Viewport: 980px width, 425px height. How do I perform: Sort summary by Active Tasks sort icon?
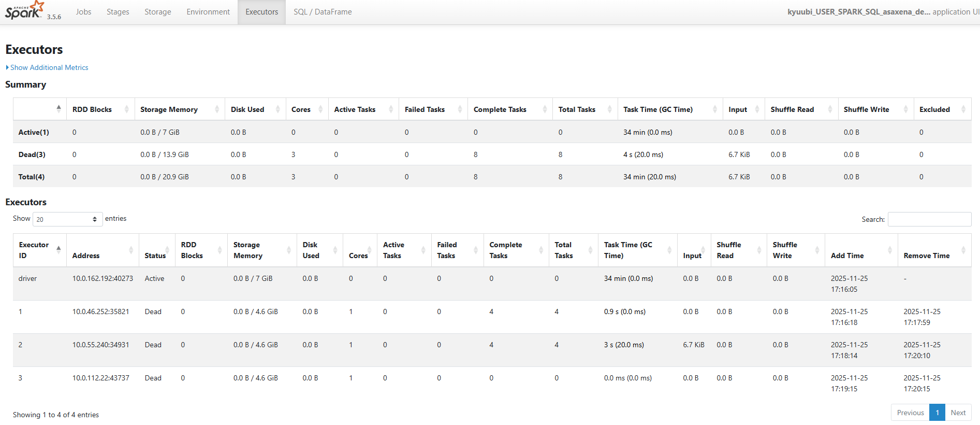(x=391, y=109)
